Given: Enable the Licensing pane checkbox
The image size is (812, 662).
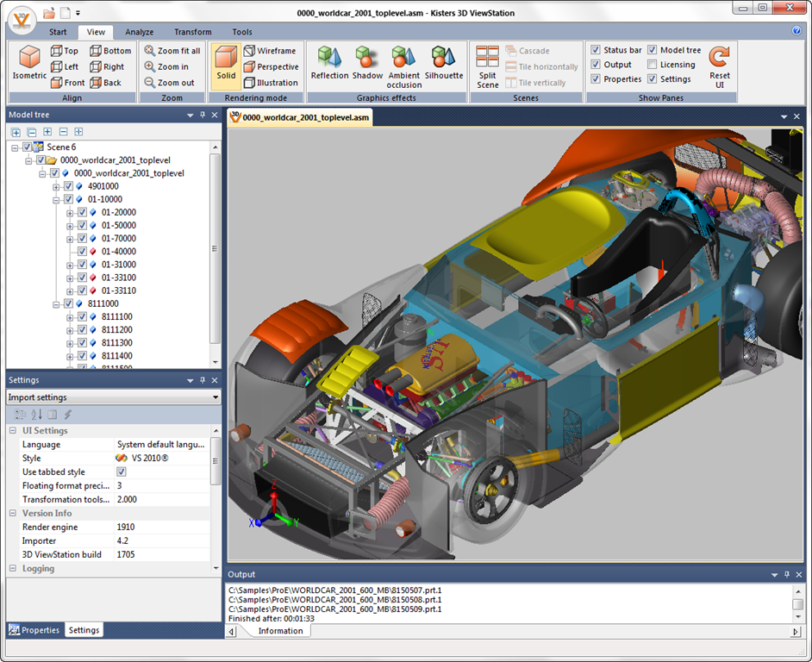Looking at the screenshot, I should coord(652,65).
